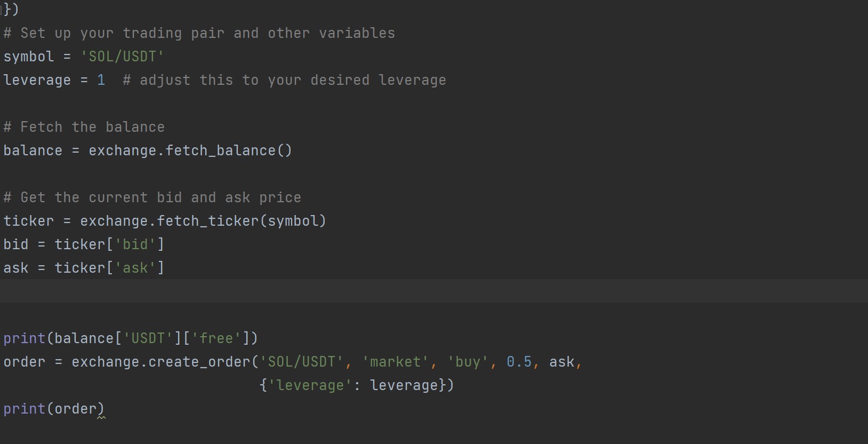Click the 'create_order' method name
868x444 pixels.
[x=199, y=362]
